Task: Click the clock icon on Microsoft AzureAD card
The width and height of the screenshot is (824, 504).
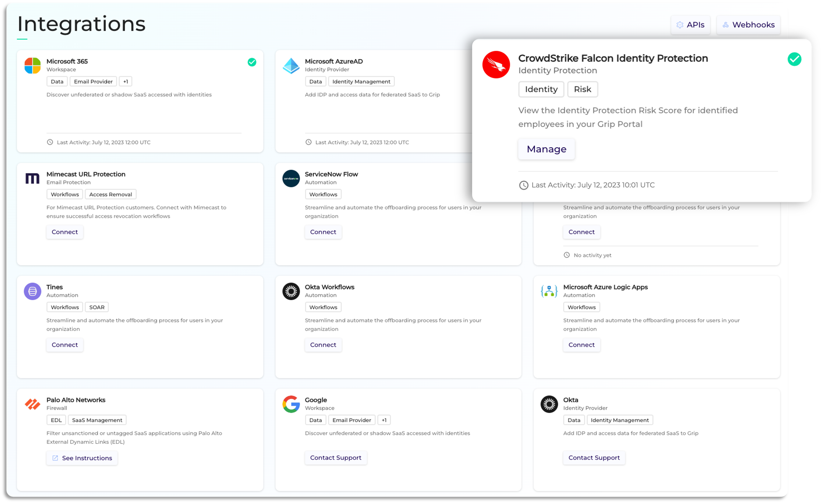Action: click(x=308, y=142)
